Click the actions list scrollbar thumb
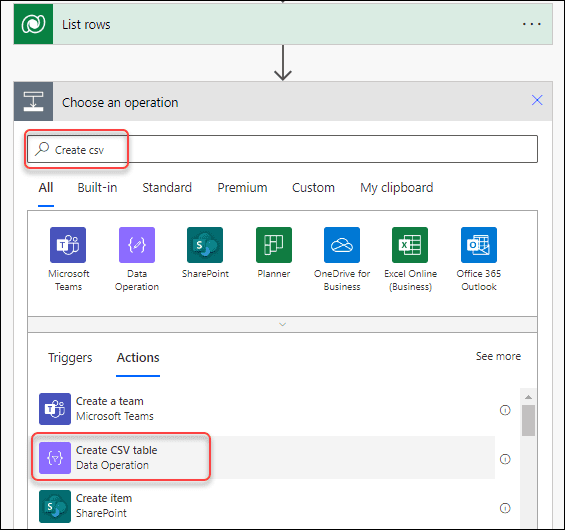This screenshot has width=565, height=530. (x=528, y=420)
